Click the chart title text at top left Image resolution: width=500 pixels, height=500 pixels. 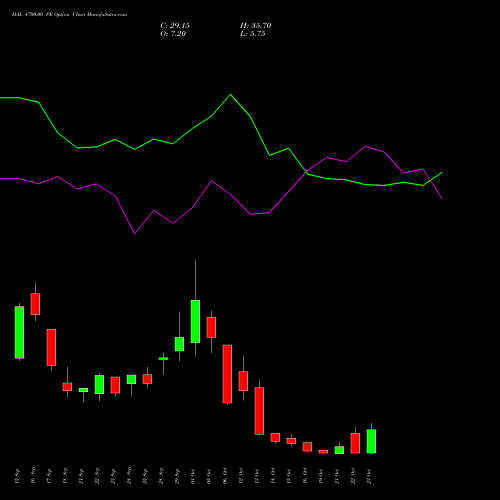69,15
